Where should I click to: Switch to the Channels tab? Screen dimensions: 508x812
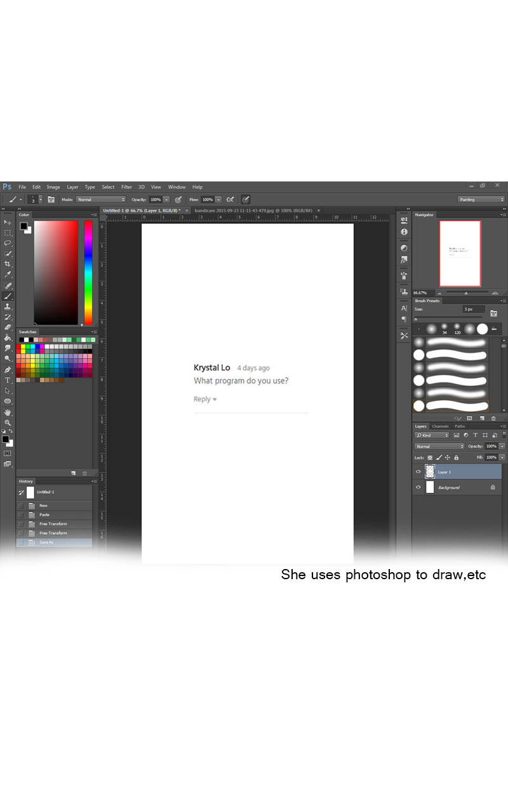[440, 426]
